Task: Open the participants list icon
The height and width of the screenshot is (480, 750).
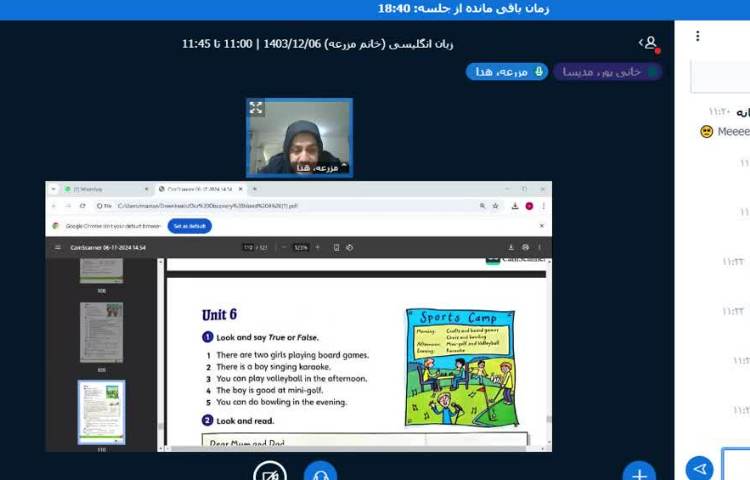Action: coord(650,43)
